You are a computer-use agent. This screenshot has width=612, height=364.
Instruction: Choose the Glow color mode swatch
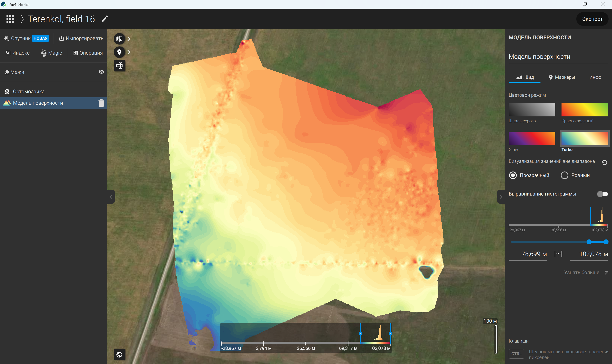pyautogui.click(x=532, y=138)
